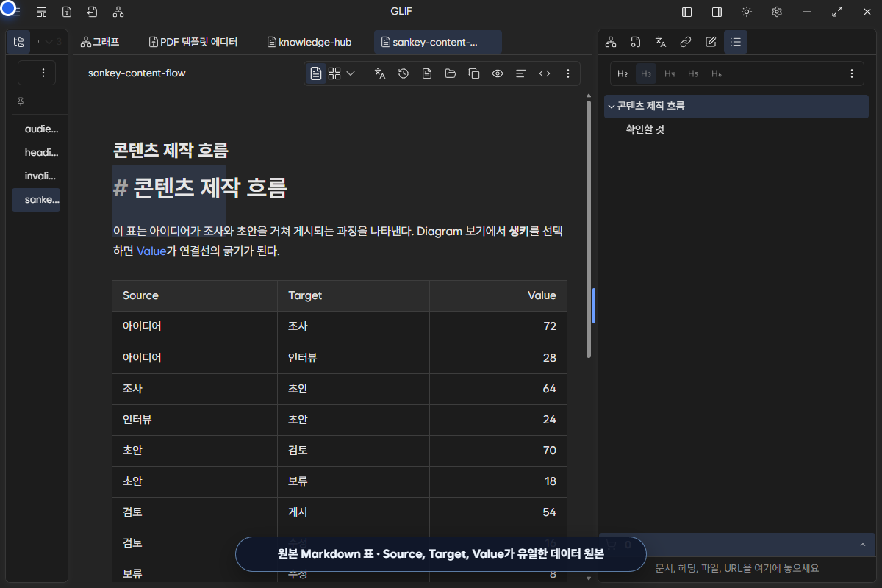
Task: Open the links panel in right sidebar
Action: [686, 42]
